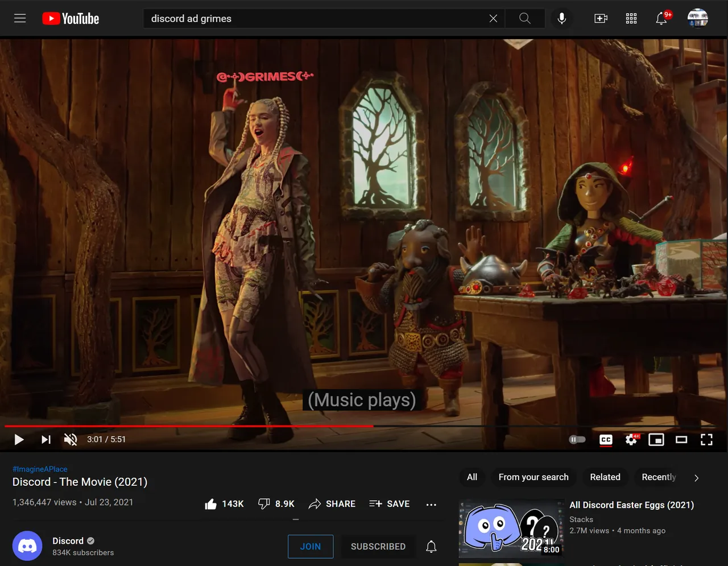Image resolution: width=728 pixels, height=566 pixels.
Task: Change channel notification bell settings
Action: (x=432, y=547)
